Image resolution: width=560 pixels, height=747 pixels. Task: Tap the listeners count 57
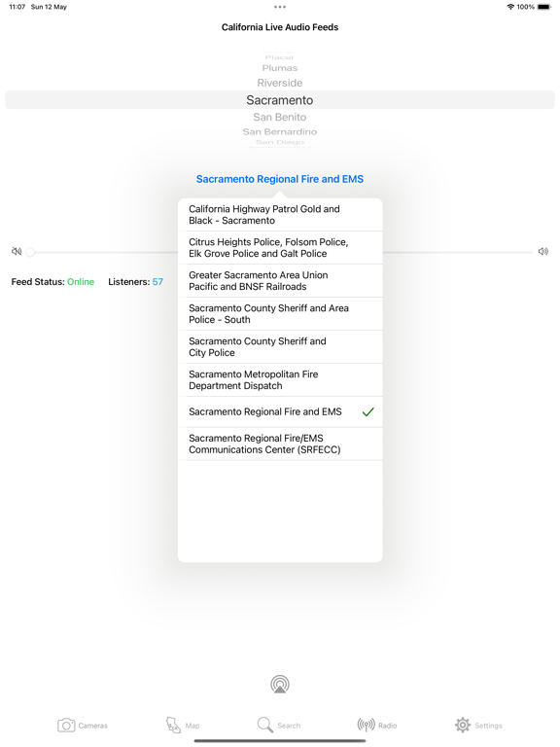(x=157, y=281)
